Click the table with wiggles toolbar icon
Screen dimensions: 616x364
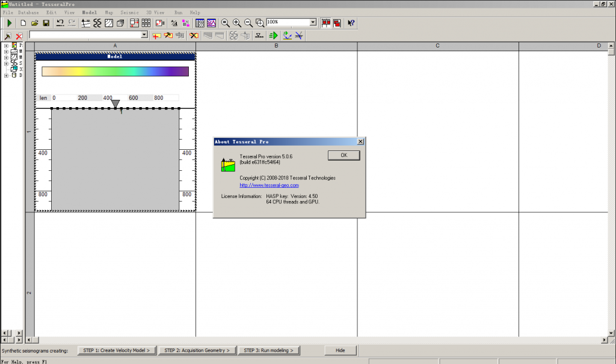click(200, 23)
